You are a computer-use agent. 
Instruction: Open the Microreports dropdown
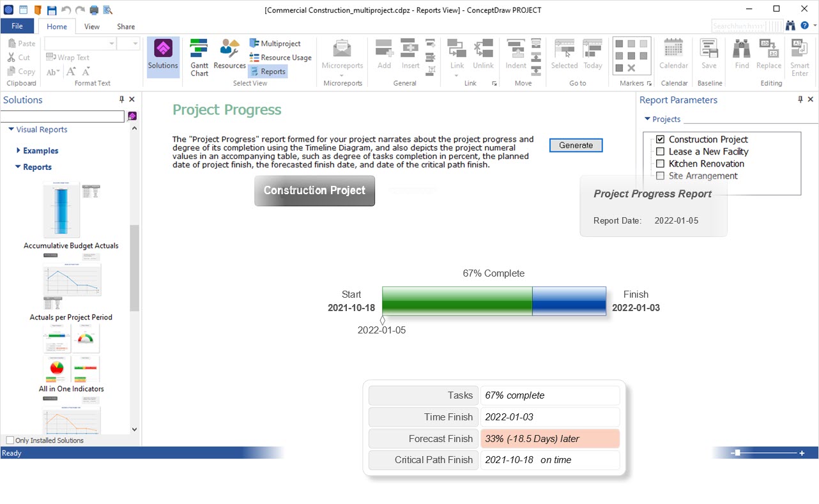pos(342,75)
